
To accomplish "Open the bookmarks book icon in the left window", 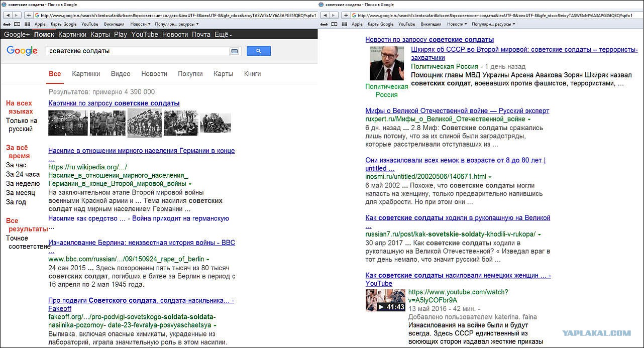I will coord(17,24).
